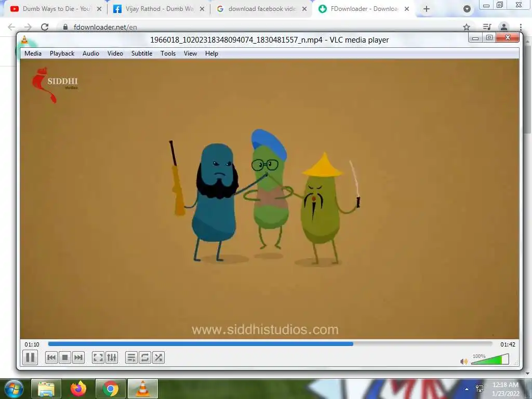Pause the video in VLC
Image resolution: width=532 pixels, height=399 pixels.
click(30, 357)
